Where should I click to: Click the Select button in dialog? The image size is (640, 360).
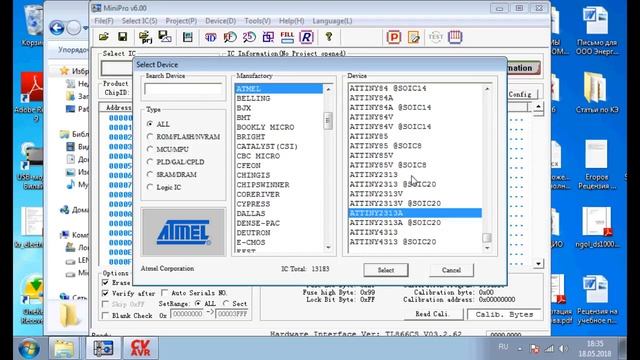click(386, 270)
